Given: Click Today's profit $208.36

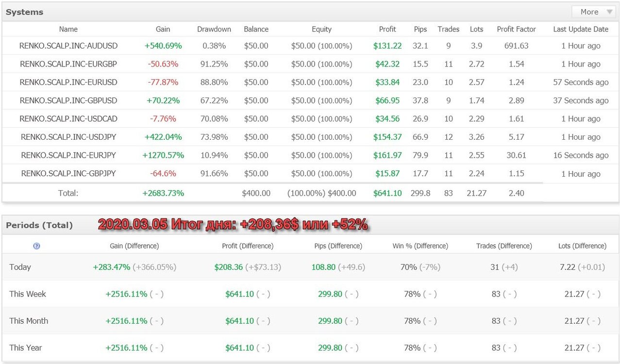Looking at the screenshot, I should coord(229,267).
